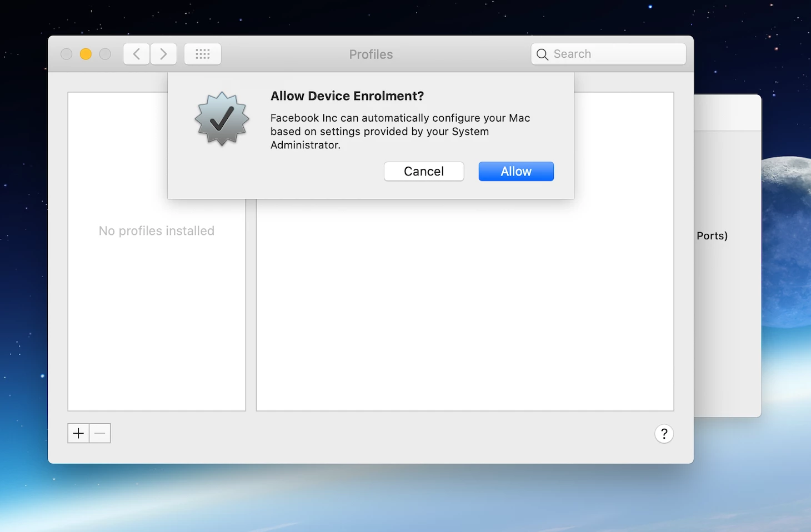Go back with the left chevron
The height and width of the screenshot is (532, 811).
137,54
